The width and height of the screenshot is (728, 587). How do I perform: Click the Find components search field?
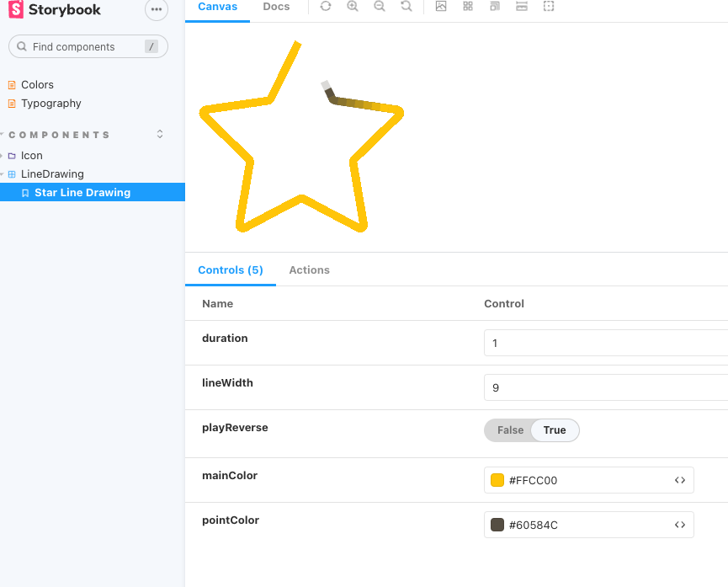point(88,46)
